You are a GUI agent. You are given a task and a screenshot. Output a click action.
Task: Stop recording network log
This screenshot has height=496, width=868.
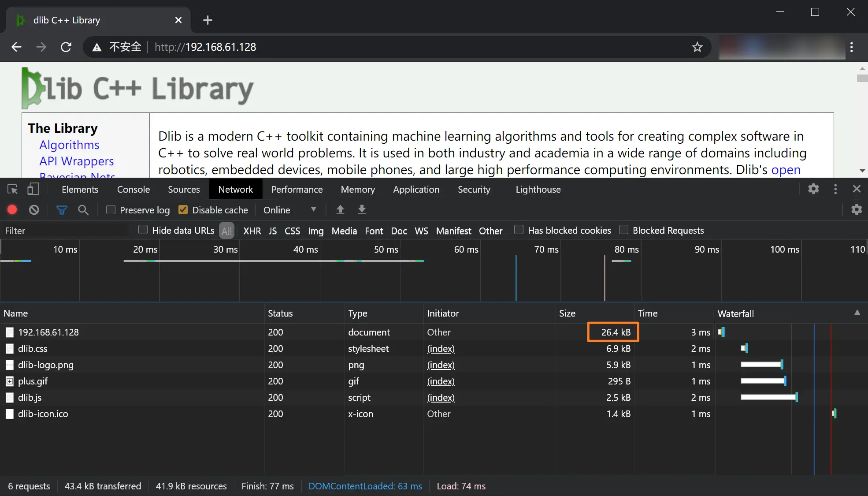point(12,210)
